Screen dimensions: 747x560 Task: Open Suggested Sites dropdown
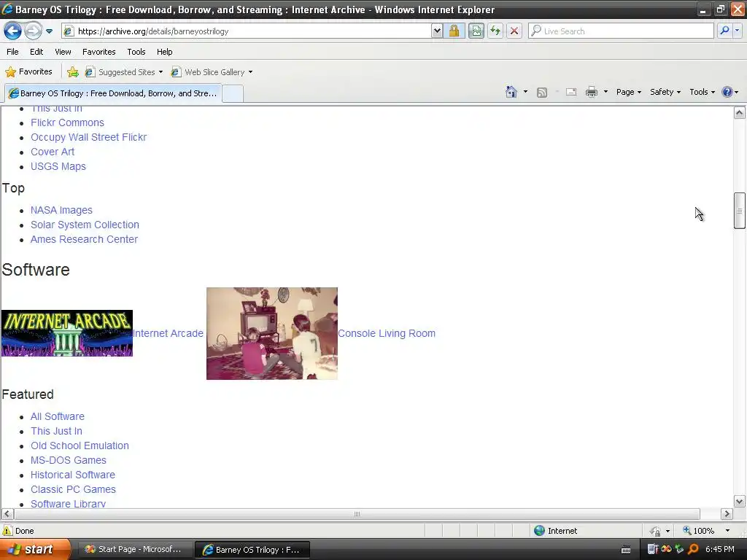[x=124, y=72]
